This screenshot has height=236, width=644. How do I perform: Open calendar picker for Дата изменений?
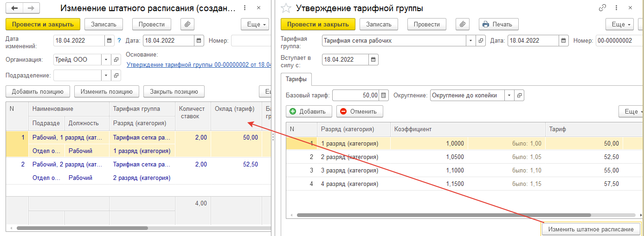pos(109,40)
